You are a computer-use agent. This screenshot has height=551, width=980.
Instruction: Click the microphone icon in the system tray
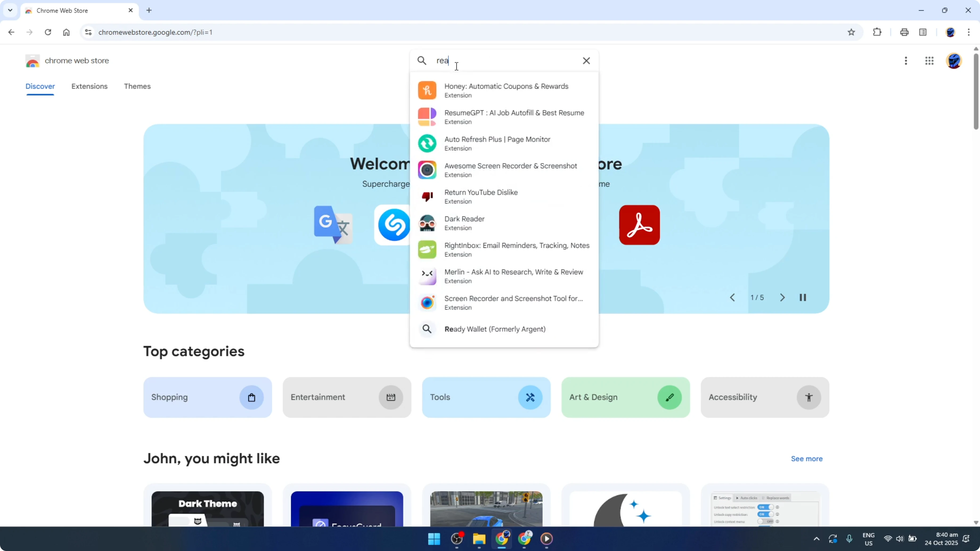click(x=849, y=539)
